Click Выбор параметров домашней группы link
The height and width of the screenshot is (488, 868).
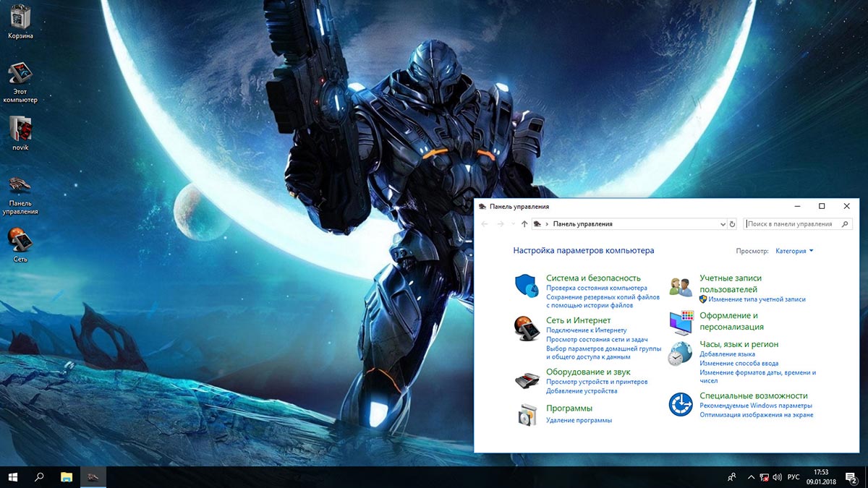(x=603, y=352)
